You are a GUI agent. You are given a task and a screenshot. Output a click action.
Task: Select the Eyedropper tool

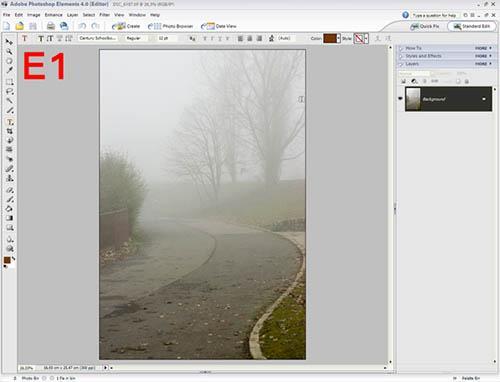pyautogui.click(x=9, y=70)
